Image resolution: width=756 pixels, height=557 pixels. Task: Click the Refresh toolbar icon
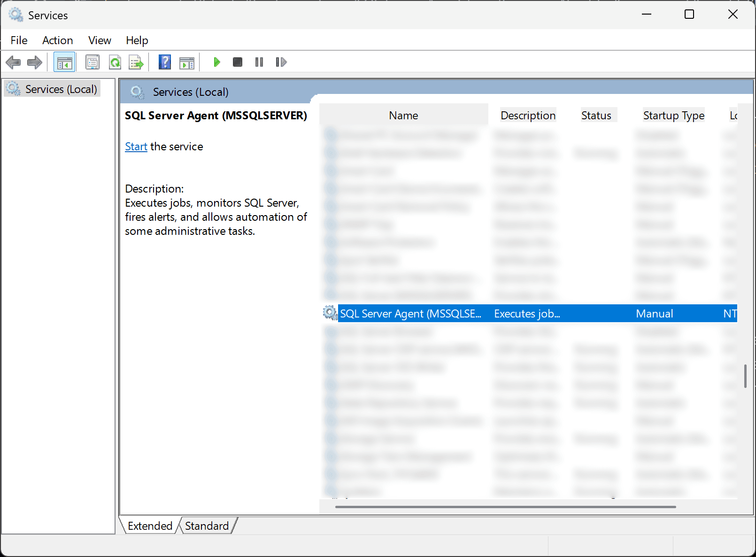tap(115, 62)
